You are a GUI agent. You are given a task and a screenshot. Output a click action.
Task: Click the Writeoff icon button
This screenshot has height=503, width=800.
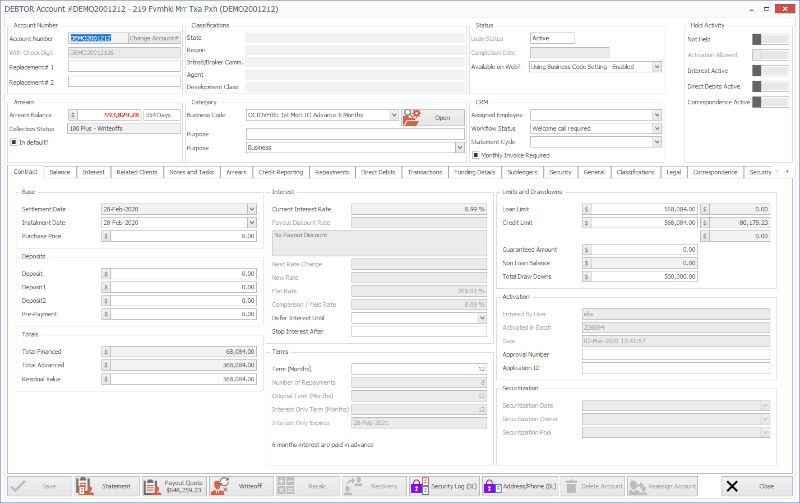click(220, 486)
